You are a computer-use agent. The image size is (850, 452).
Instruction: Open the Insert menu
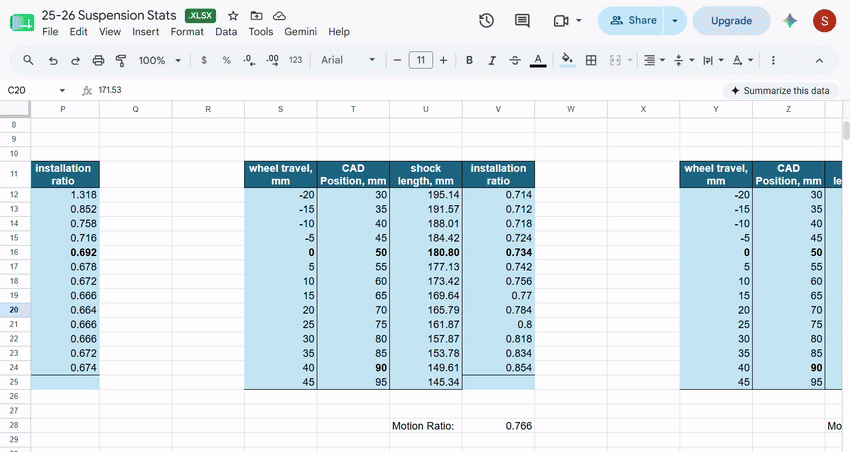point(145,31)
